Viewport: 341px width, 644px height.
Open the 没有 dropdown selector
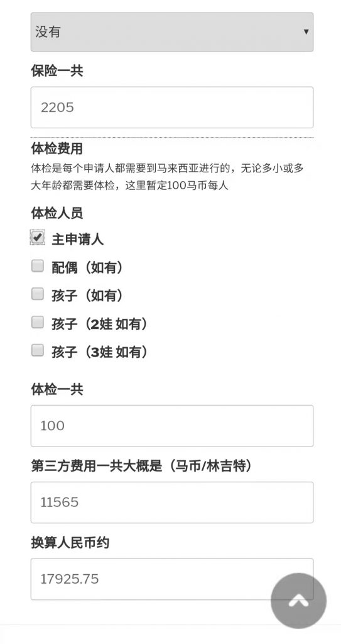[172, 32]
